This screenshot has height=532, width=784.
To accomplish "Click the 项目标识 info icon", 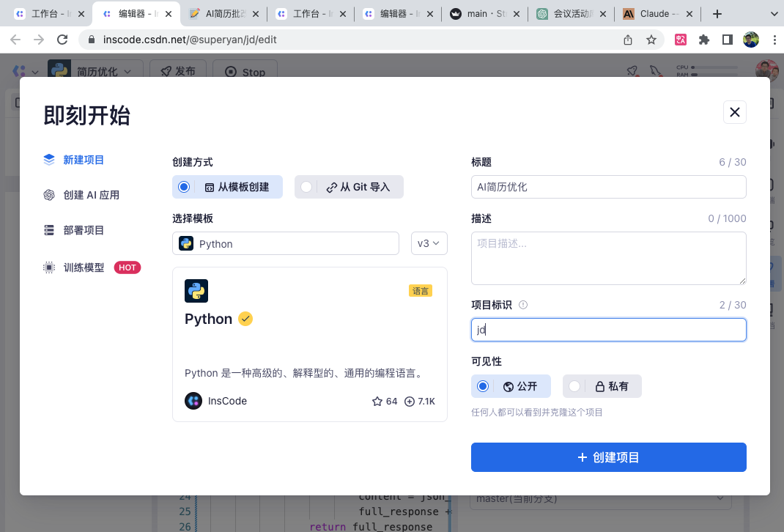I will coord(523,305).
